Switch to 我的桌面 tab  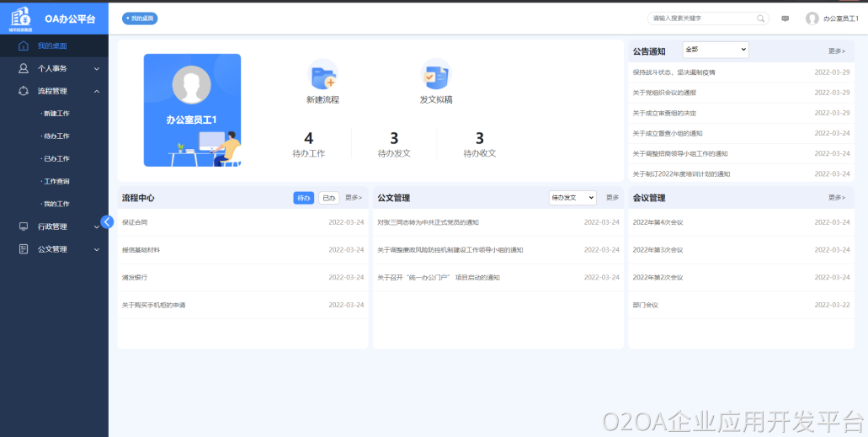[140, 19]
